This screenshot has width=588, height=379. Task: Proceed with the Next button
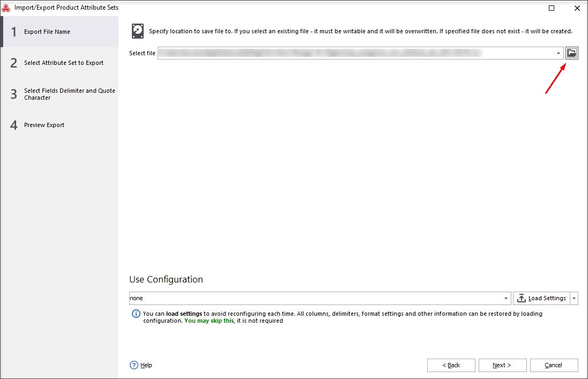pos(502,365)
